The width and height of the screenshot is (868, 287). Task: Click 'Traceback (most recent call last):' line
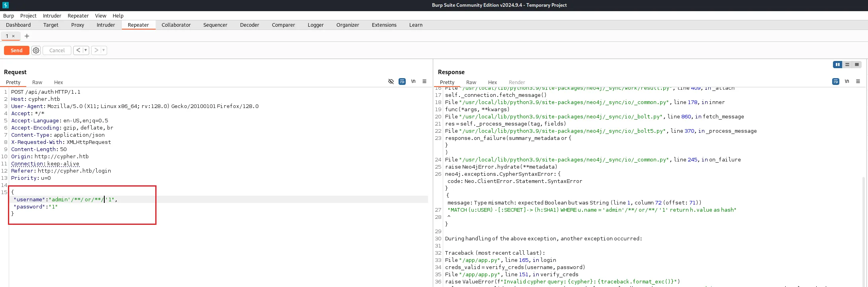point(495,253)
